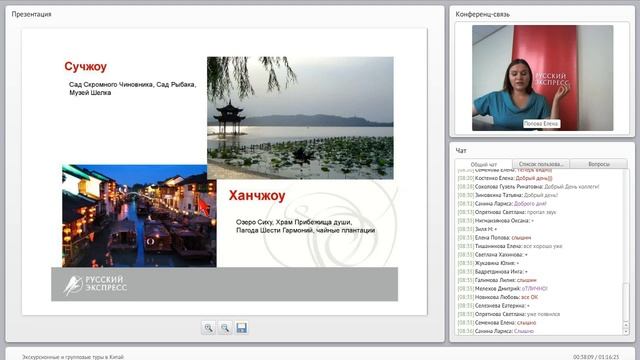640x360 pixels.
Task: Click the Светлана Хахинова chat message
Action: click(493, 255)
